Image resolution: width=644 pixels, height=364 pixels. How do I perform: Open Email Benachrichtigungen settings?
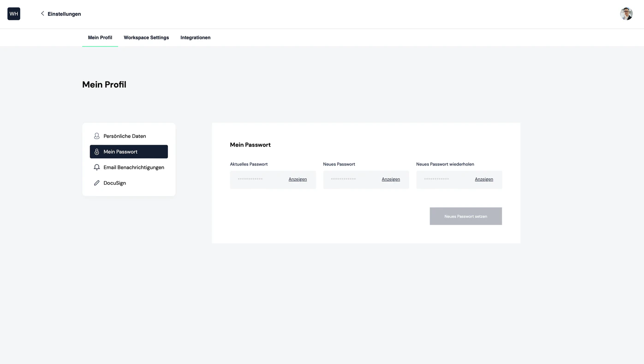click(x=129, y=167)
